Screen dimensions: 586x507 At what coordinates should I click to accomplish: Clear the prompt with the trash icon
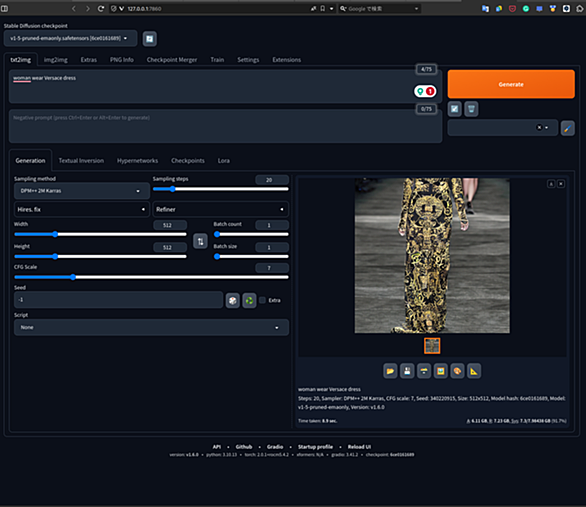pyautogui.click(x=471, y=109)
